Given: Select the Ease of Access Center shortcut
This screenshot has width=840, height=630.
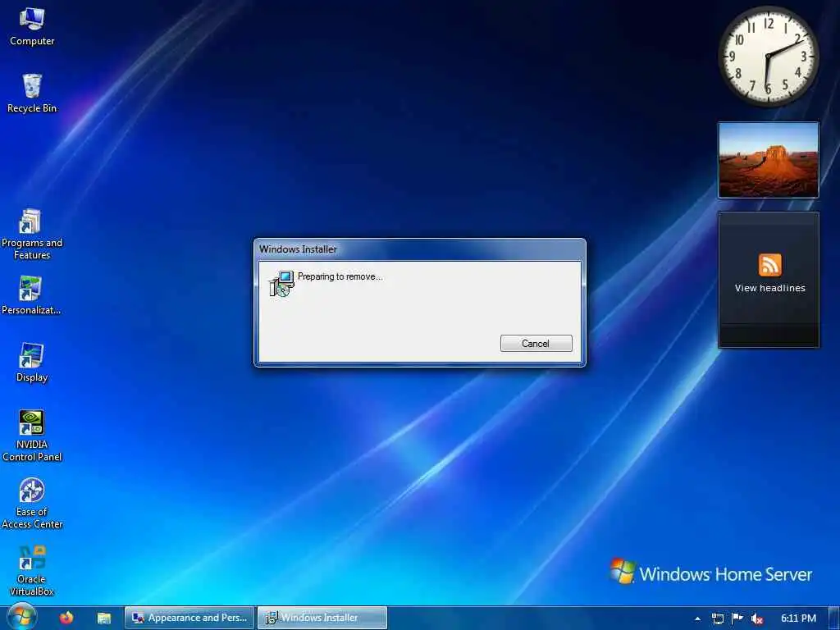Looking at the screenshot, I should (32, 504).
